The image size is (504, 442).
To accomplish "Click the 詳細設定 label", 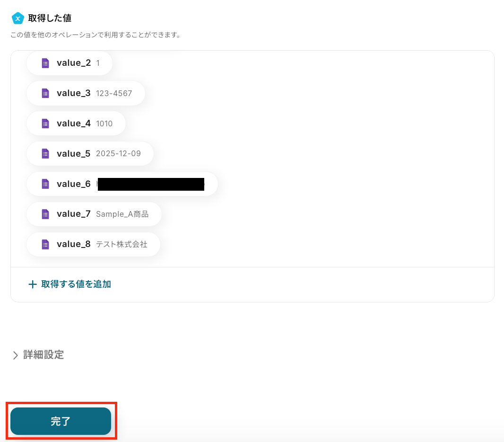I will (x=43, y=355).
